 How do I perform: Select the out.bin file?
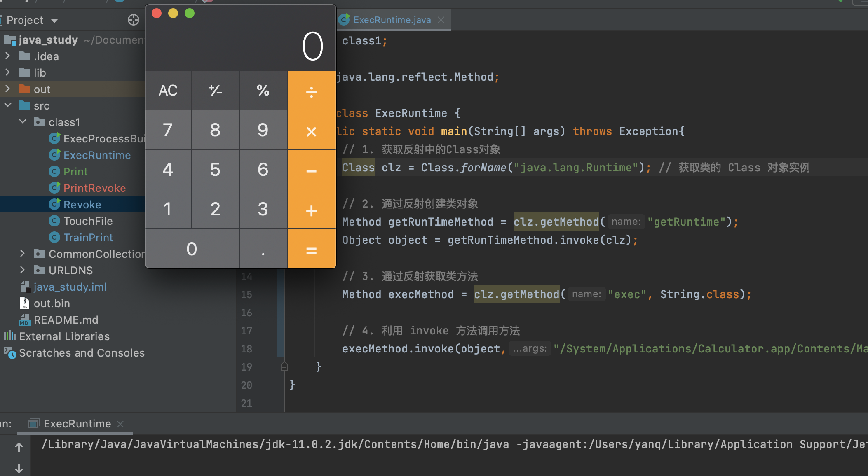click(x=52, y=303)
